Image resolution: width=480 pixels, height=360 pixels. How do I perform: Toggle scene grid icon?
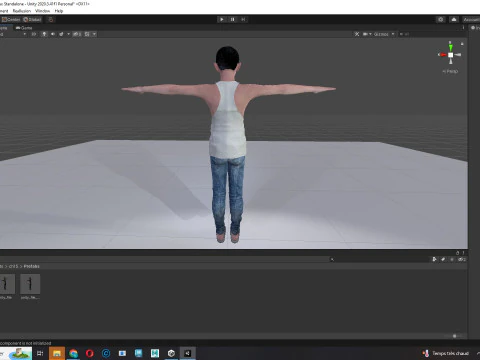(x=87, y=34)
